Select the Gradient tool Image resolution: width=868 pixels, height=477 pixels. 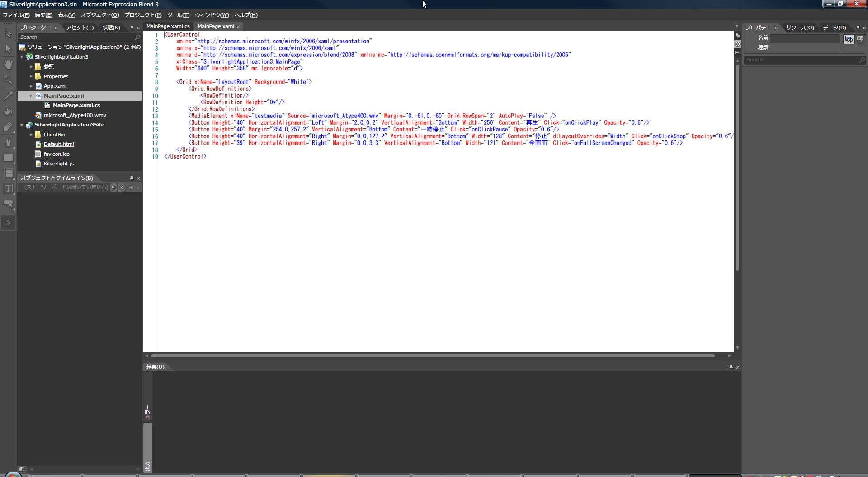[x=8, y=127]
